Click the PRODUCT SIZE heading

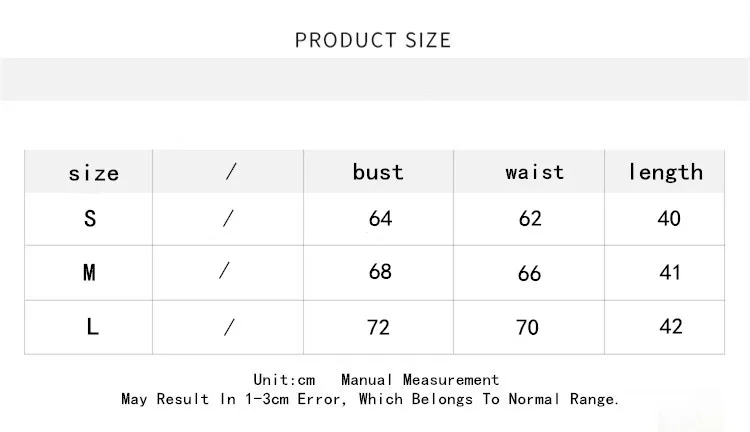(x=373, y=40)
